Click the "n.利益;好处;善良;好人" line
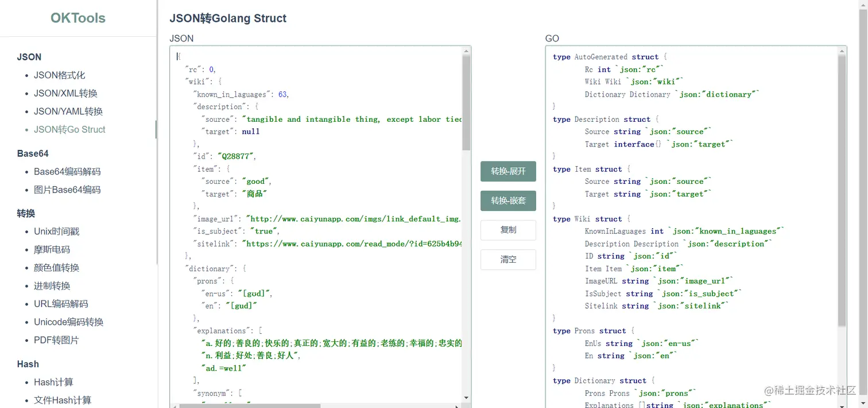 pos(251,356)
